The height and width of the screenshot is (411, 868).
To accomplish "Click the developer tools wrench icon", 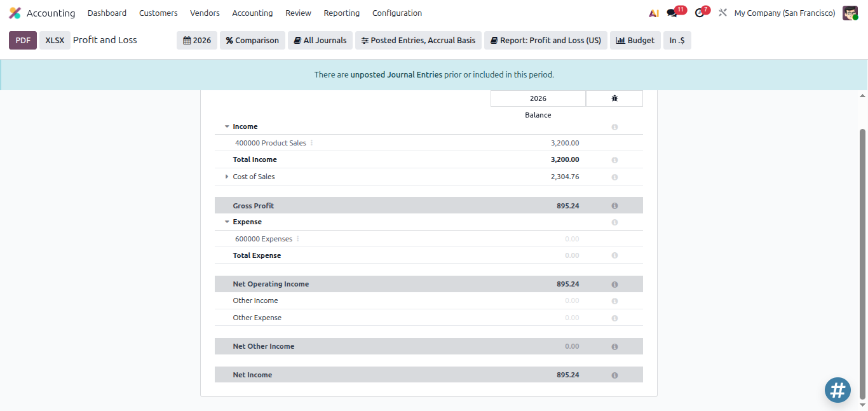I will coord(722,13).
